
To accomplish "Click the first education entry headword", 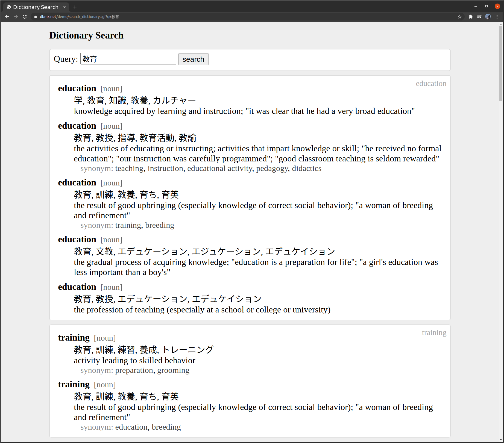I will 77,88.
